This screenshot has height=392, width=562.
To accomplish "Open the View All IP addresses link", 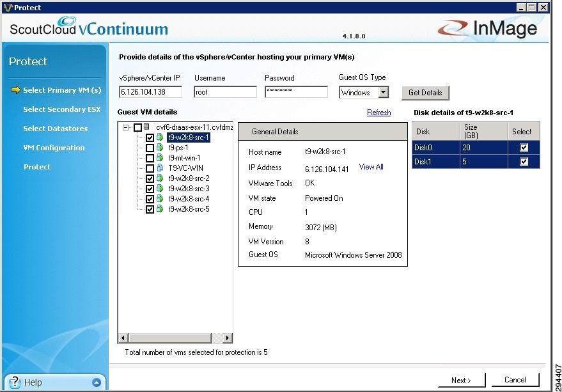I will point(371,167).
